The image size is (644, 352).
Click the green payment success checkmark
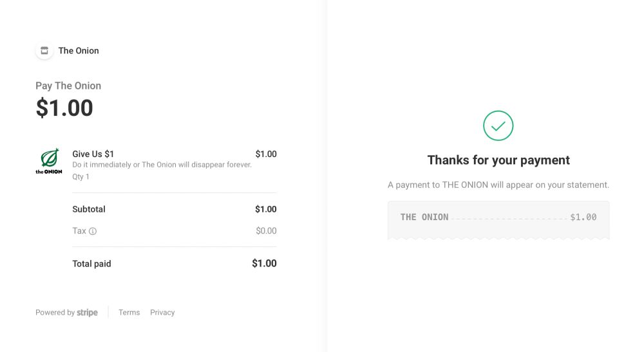[498, 125]
